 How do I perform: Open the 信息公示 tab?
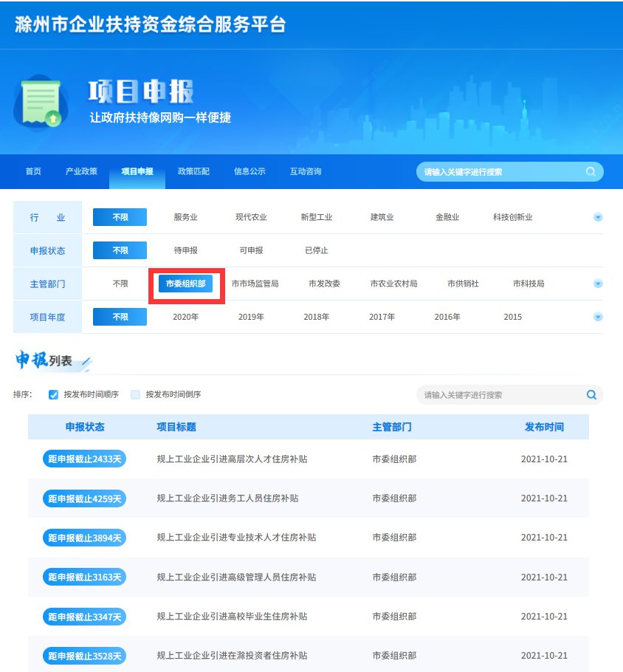[x=252, y=171]
